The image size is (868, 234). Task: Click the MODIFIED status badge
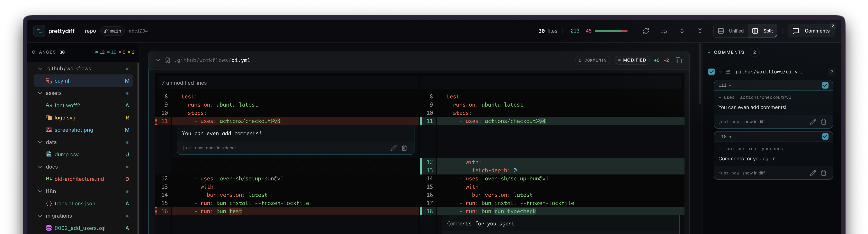(x=632, y=60)
